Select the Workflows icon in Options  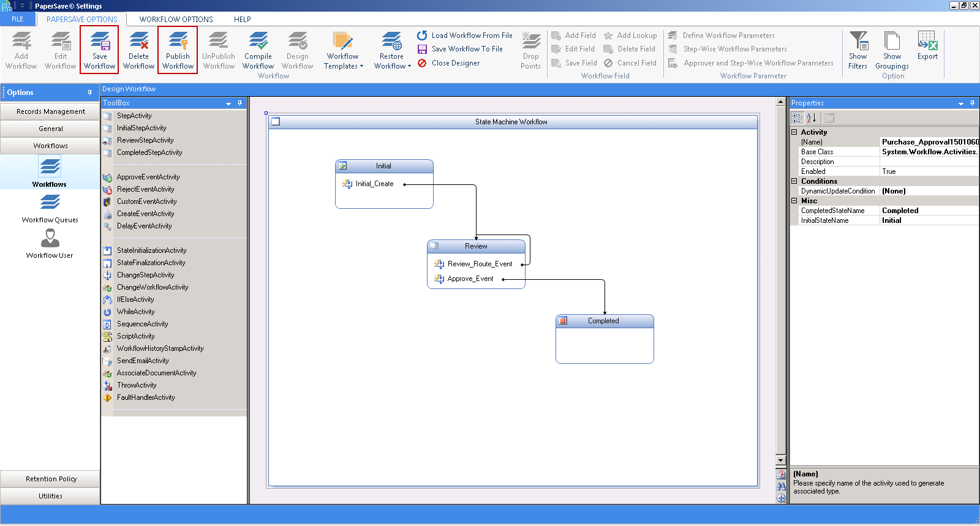pos(50,171)
